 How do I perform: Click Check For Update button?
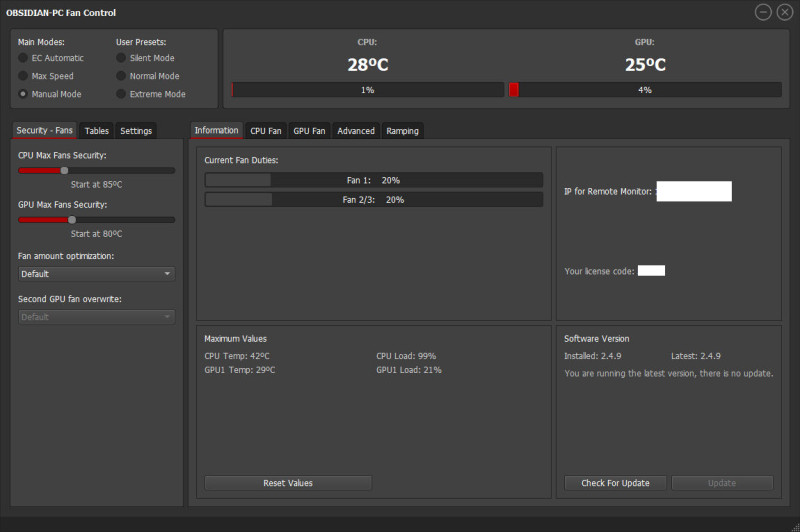615,483
